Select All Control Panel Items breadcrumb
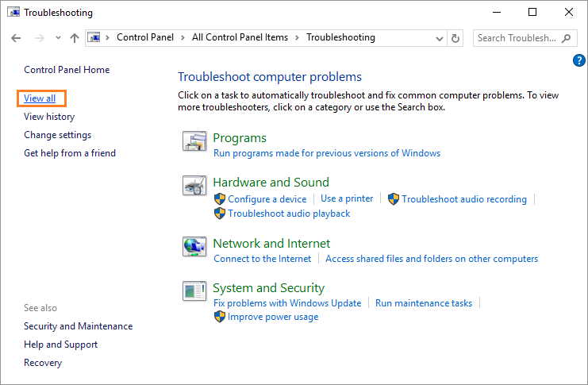 point(240,37)
